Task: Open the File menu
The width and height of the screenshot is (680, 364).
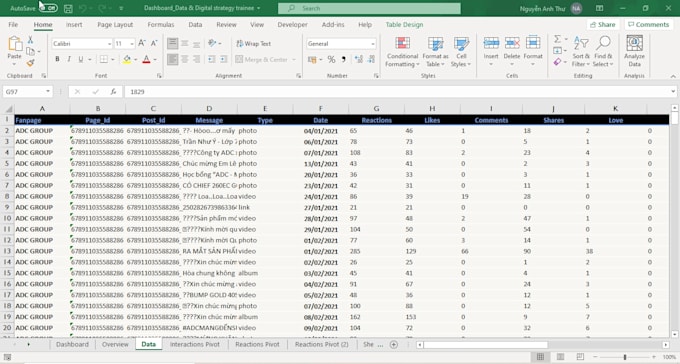Action: [x=13, y=25]
